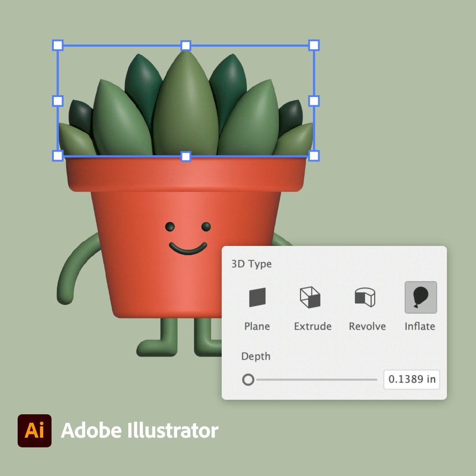Select the character's left green arm
Viewport: 476px width, 476px height.
[x=78, y=269]
